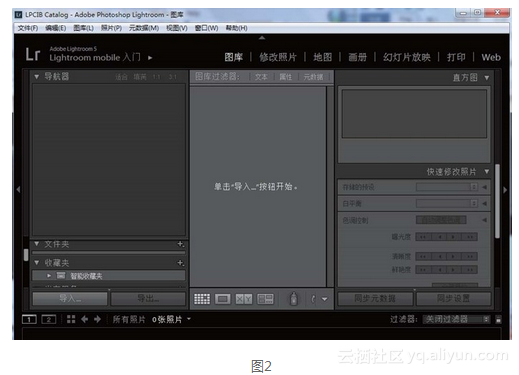
Task: Open the 图库(L) menu
Action: (83, 28)
